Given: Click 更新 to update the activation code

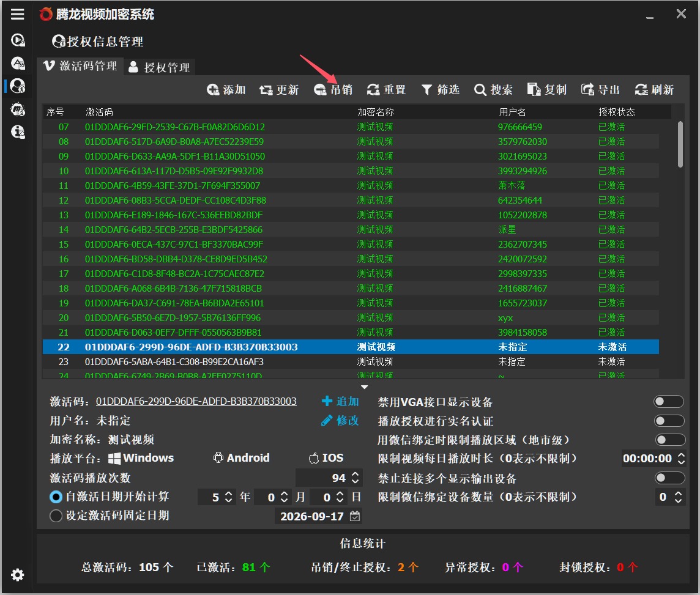Looking at the screenshot, I should click(x=279, y=90).
